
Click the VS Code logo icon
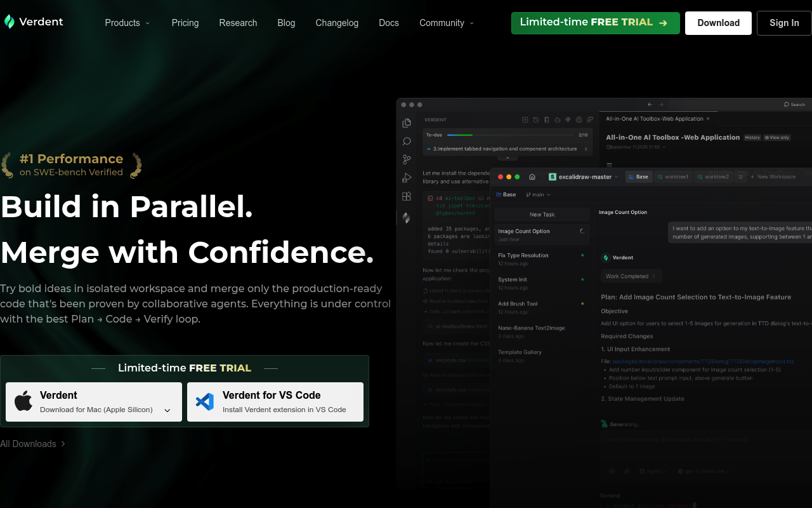(204, 401)
